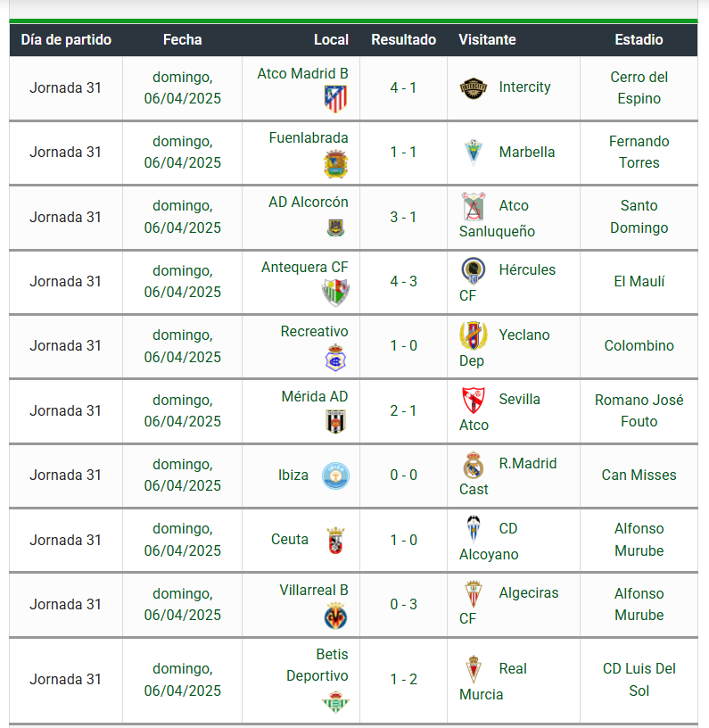Click the Hércules CF badge
Image resolution: width=709 pixels, height=728 pixels.
pos(474,270)
